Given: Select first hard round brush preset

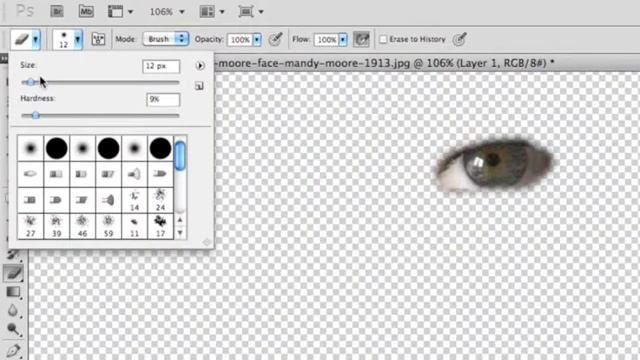Looking at the screenshot, I should (56, 148).
